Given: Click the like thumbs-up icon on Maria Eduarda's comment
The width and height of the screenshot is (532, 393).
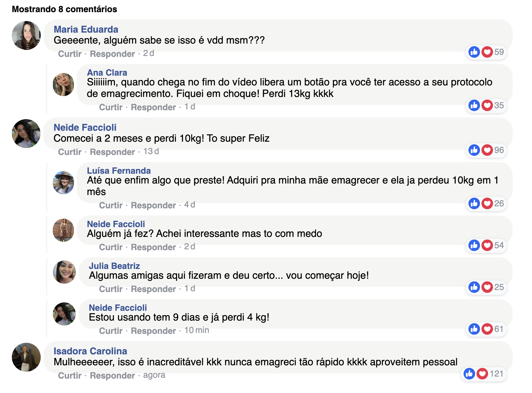Looking at the screenshot, I should click(474, 52).
